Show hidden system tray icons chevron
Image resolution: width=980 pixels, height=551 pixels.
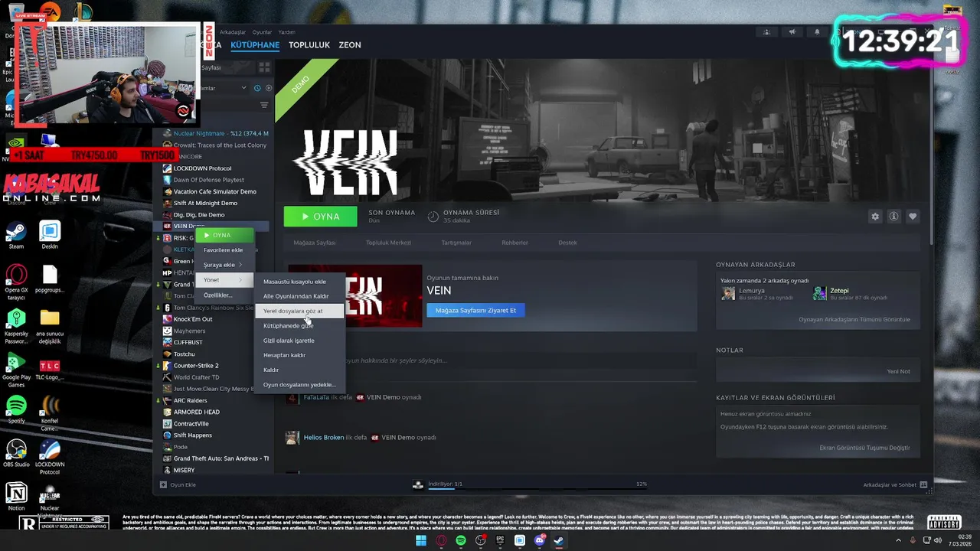(898, 540)
